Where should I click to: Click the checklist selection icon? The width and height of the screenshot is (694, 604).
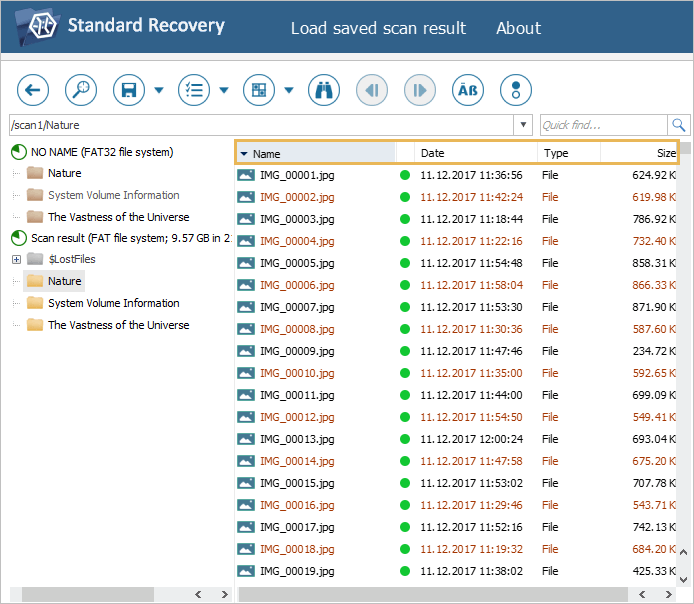194,90
